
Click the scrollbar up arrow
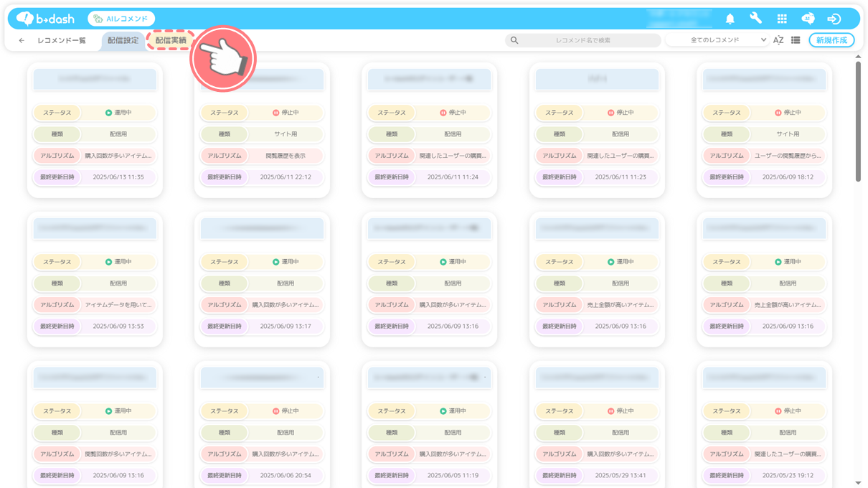pyautogui.click(x=858, y=57)
